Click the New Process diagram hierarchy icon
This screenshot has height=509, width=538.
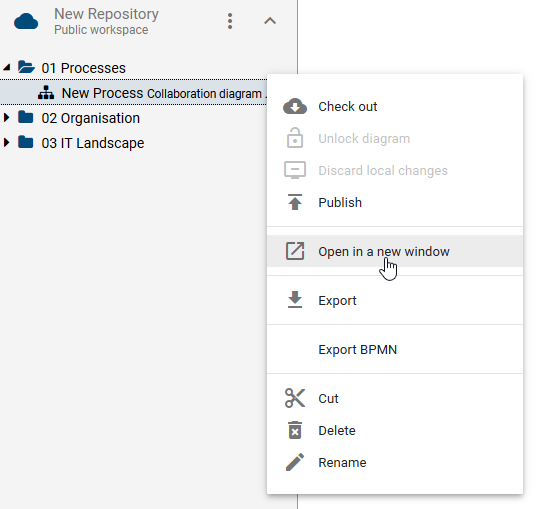pos(46,92)
